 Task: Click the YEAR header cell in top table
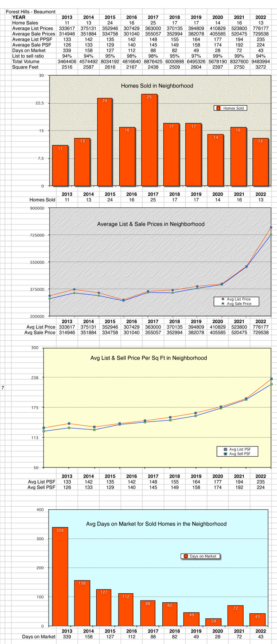pos(19,17)
